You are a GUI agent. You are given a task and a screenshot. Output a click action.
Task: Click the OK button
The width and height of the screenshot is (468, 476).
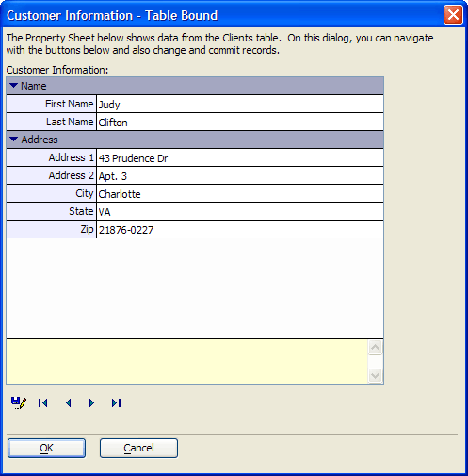(x=46, y=448)
